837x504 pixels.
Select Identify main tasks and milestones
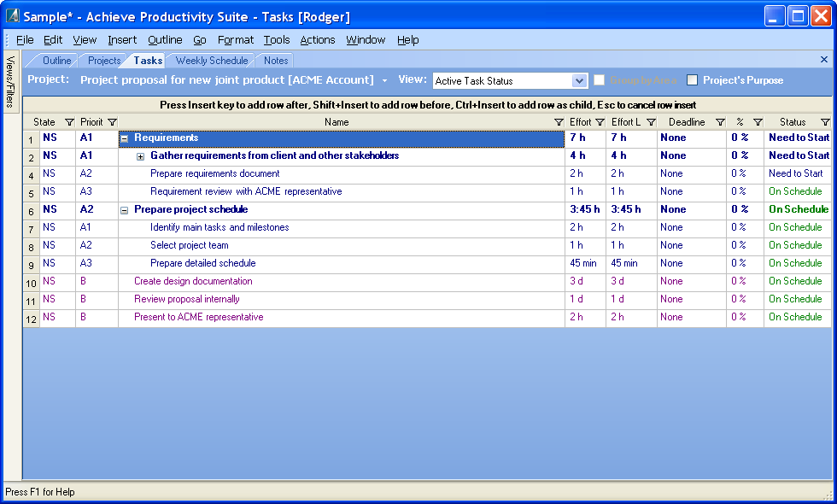coord(219,227)
